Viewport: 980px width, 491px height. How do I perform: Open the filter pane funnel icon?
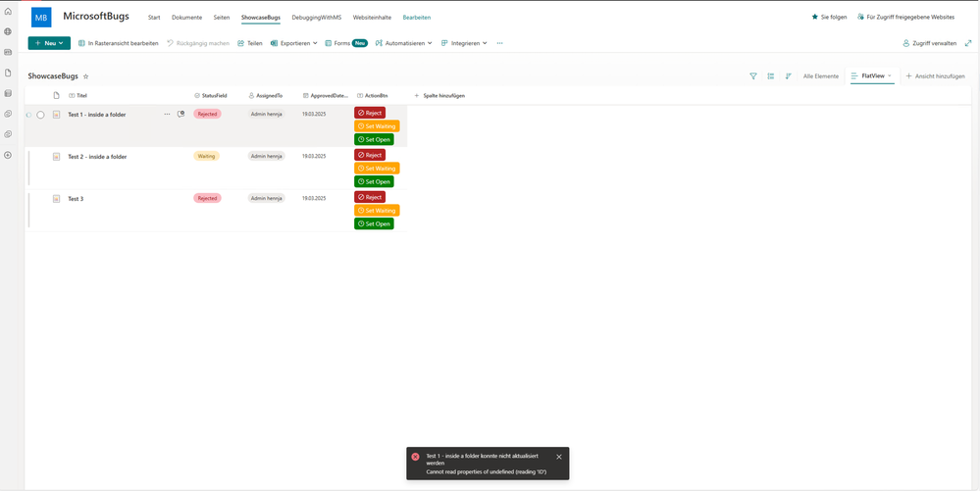(753, 76)
